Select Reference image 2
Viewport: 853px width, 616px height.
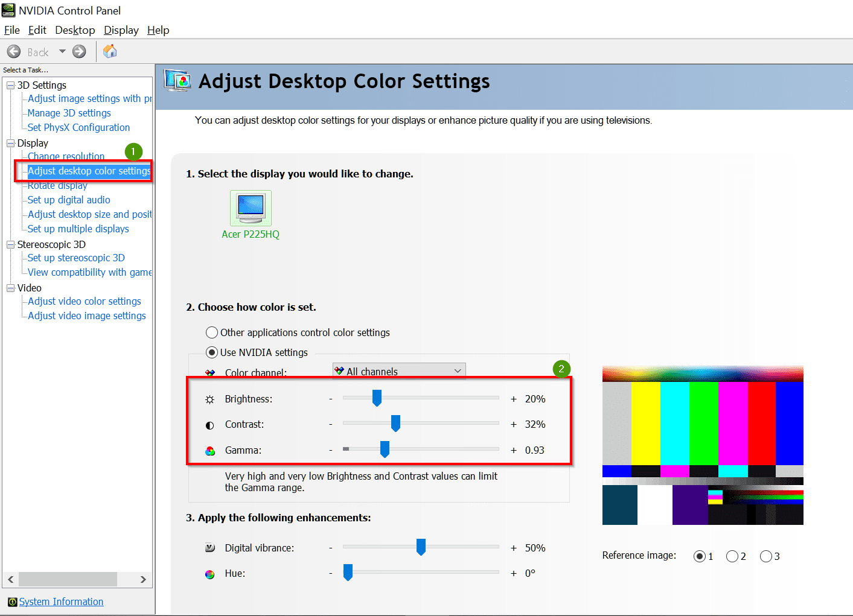733,556
